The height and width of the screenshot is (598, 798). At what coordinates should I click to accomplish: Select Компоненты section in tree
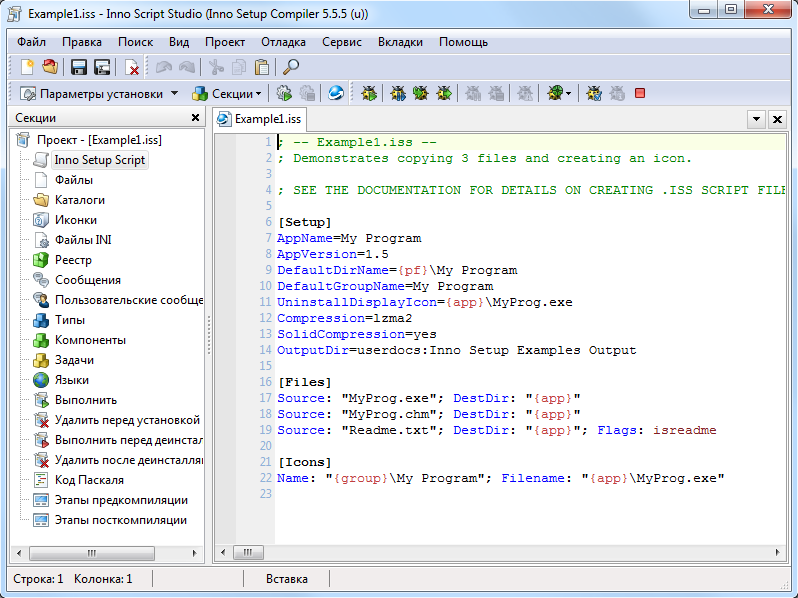90,340
